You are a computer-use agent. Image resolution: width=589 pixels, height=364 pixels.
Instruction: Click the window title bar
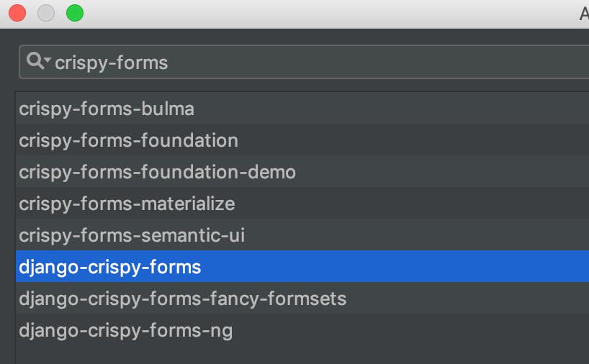pos(324,13)
